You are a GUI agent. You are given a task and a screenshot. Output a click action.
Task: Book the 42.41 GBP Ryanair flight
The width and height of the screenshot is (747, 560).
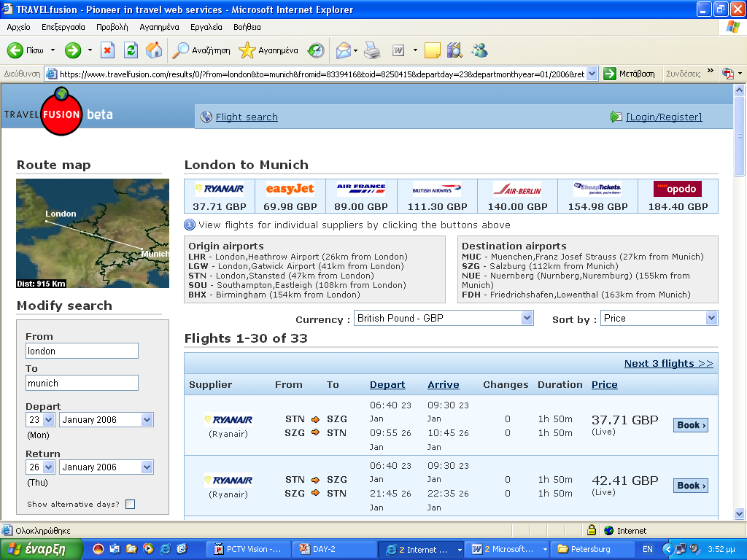691,486
